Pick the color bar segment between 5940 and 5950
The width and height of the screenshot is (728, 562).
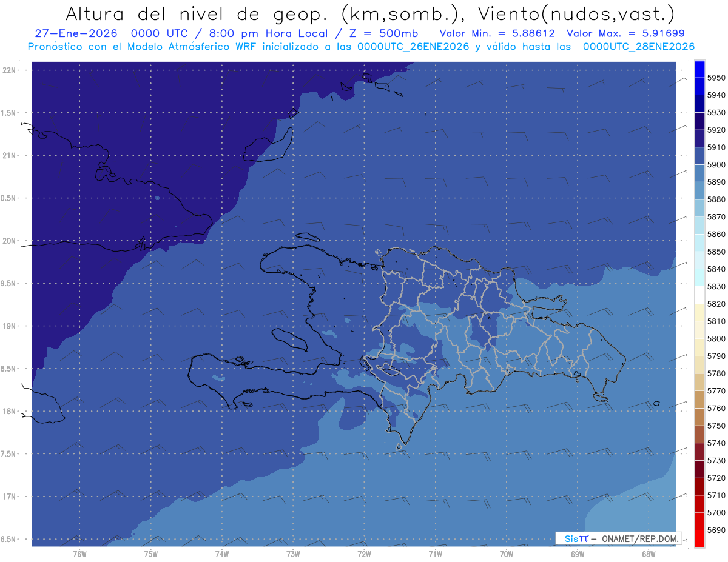coord(699,86)
